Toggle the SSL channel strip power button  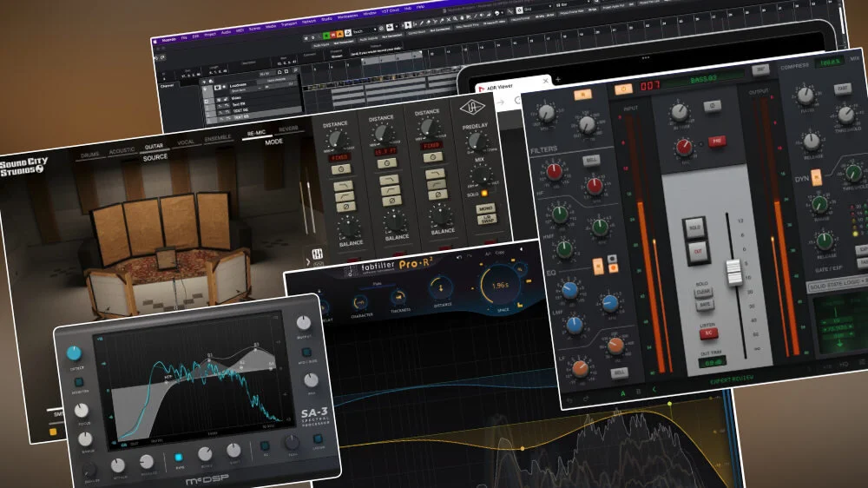click(x=623, y=89)
